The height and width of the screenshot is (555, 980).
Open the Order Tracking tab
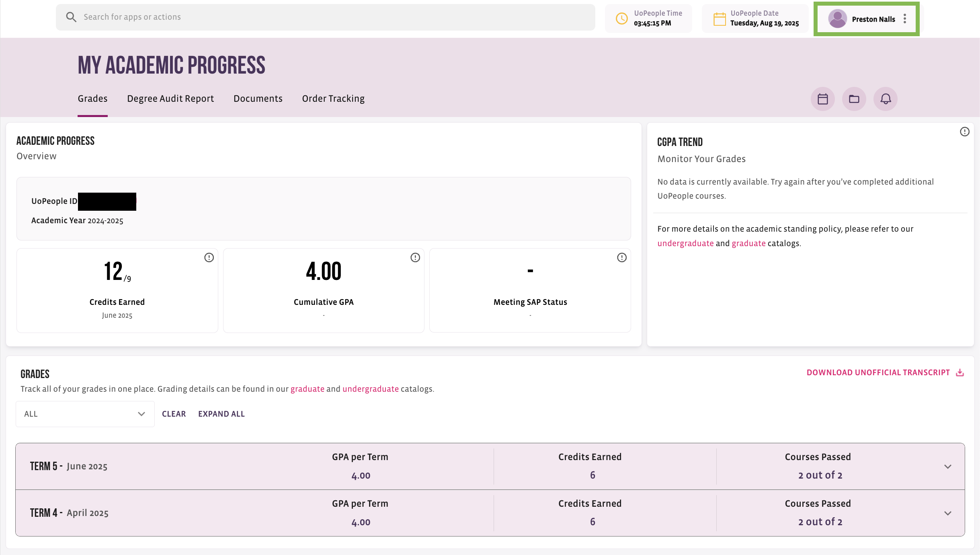333,99
